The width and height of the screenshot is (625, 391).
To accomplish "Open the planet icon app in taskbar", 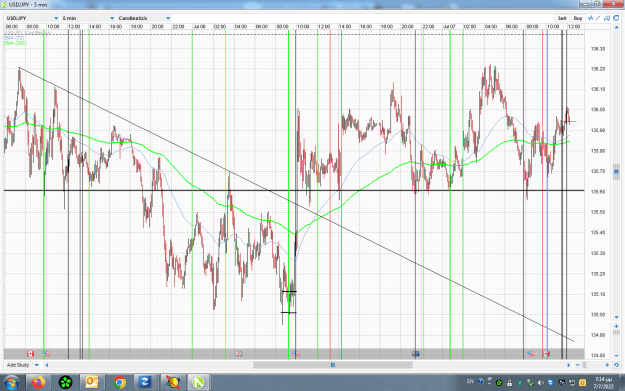I will [173, 383].
